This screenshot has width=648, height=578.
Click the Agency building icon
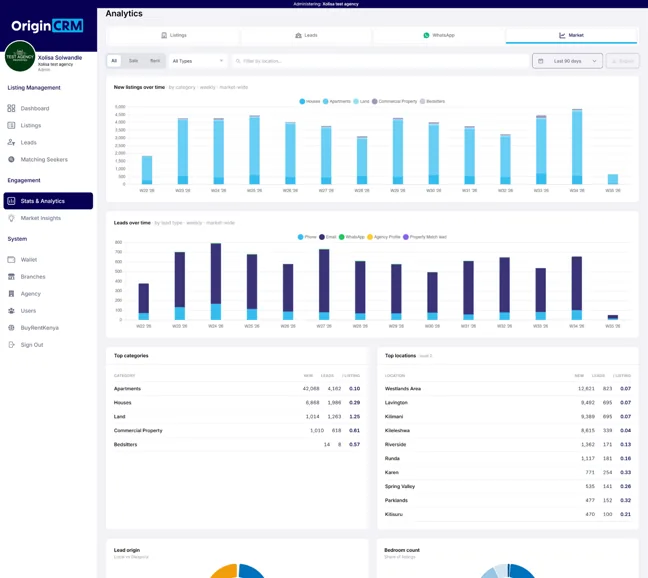click(x=11, y=294)
